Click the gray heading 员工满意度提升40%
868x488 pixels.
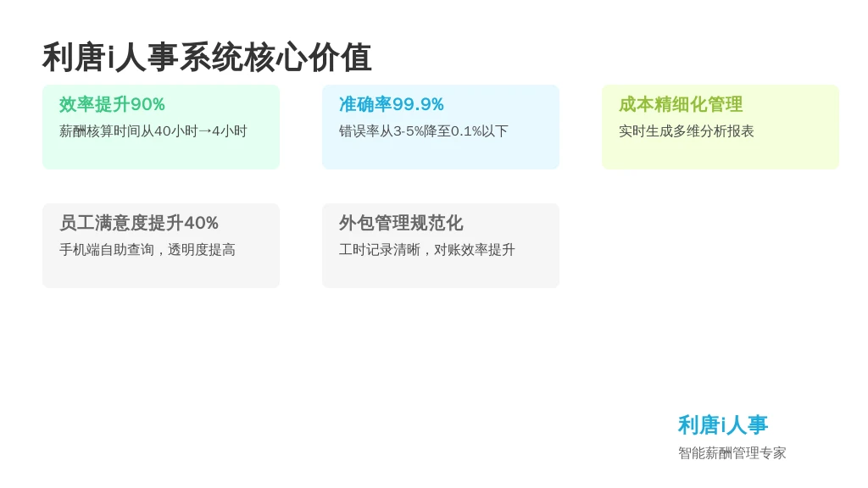point(139,223)
